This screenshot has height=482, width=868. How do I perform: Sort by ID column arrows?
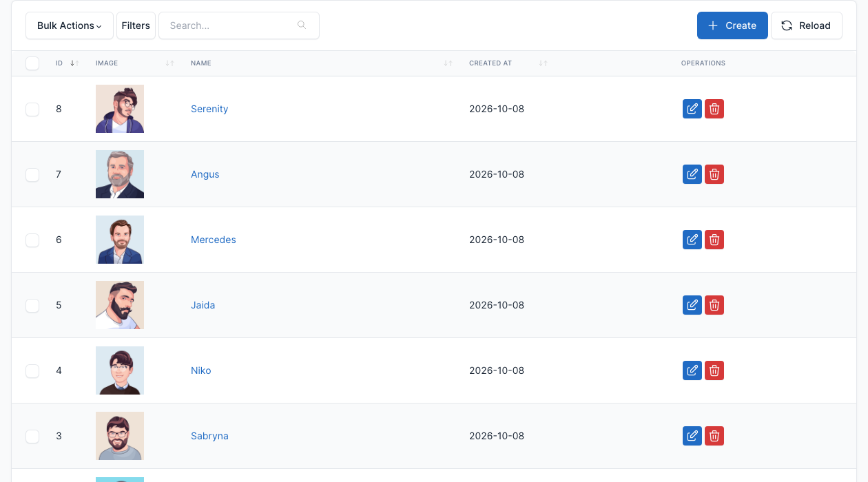[74, 63]
